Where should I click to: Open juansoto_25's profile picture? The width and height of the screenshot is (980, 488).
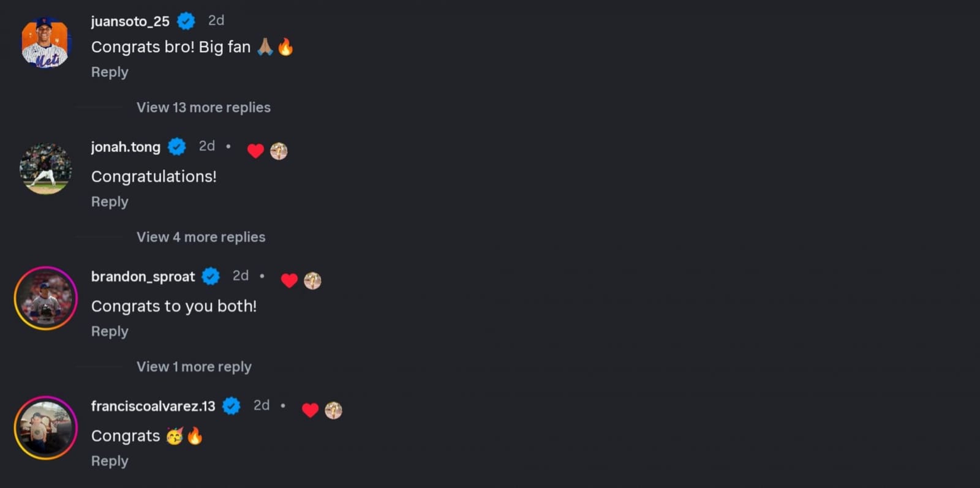pos(46,43)
